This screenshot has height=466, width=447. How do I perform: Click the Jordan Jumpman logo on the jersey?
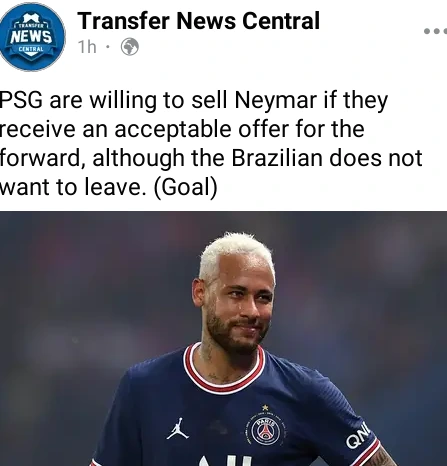point(177,428)
